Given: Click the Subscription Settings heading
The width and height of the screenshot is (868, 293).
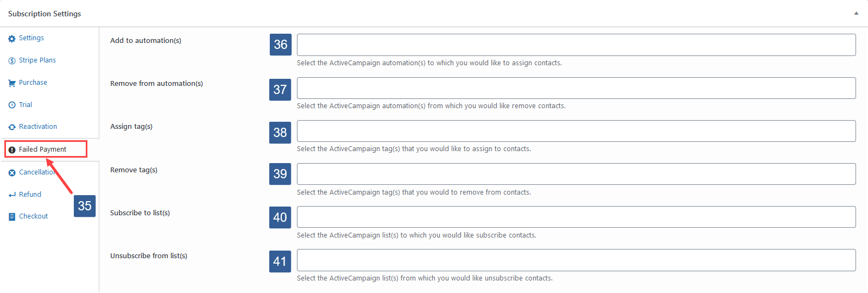Looking at the screenshot, I should click(x=45, y=14).
